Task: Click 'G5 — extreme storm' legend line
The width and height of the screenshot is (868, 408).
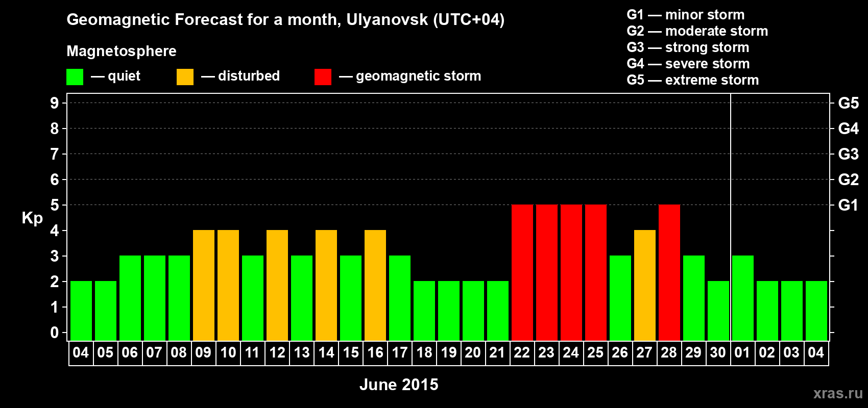Action: pyautogui.click(x=692, y=80)
